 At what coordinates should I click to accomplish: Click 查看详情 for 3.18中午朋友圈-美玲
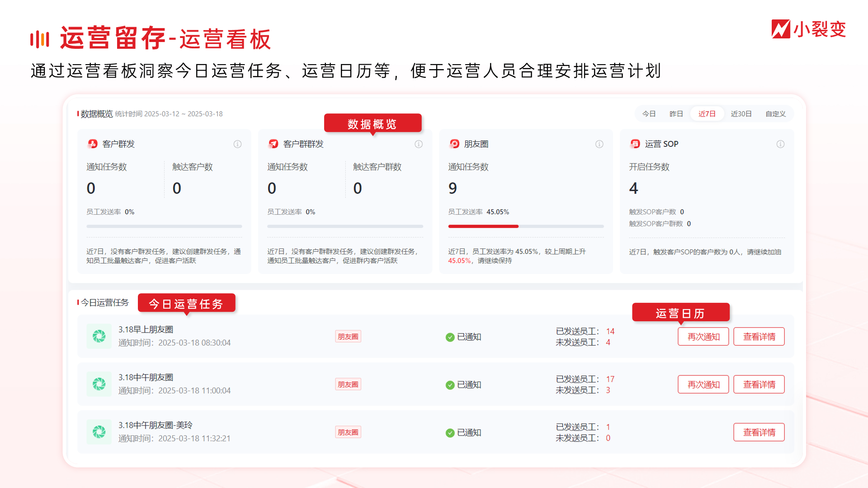coord(759,432)
